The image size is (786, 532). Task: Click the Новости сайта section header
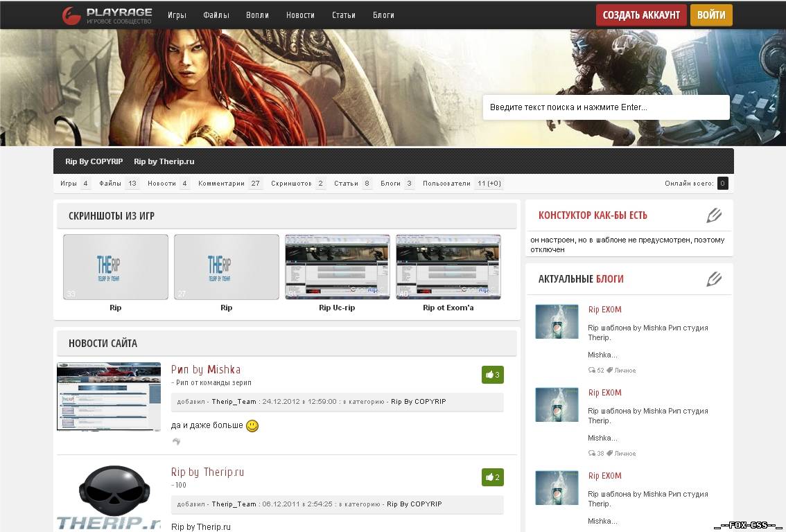point(287,343)
